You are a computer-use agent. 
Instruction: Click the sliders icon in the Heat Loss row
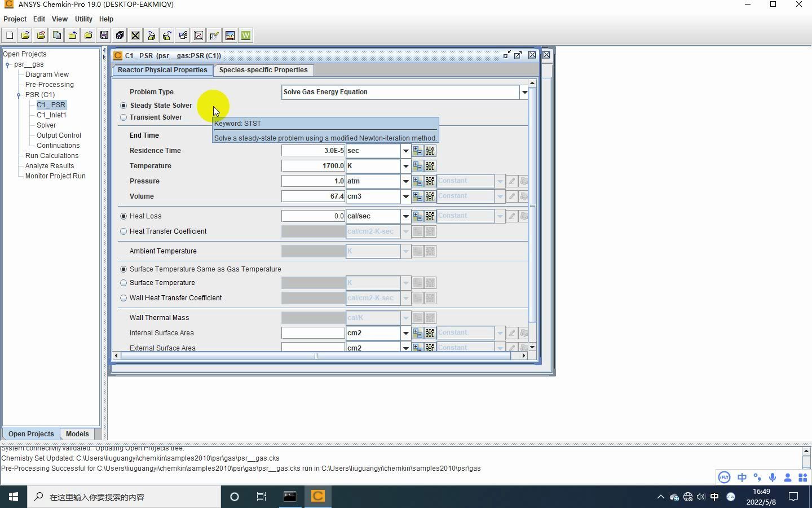pos(430,216)
